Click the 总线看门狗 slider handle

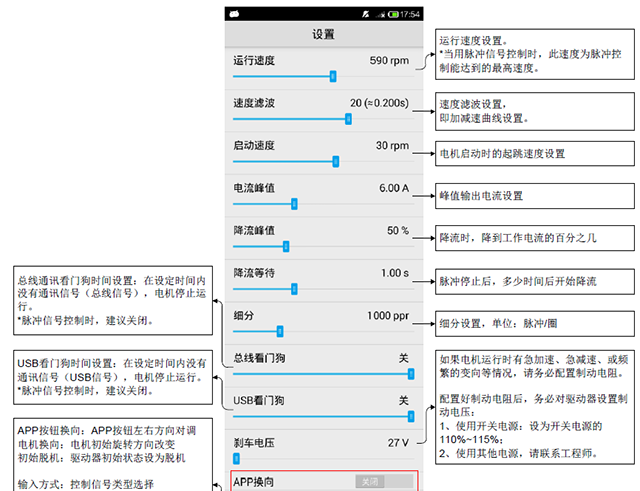tap(411, 374)
